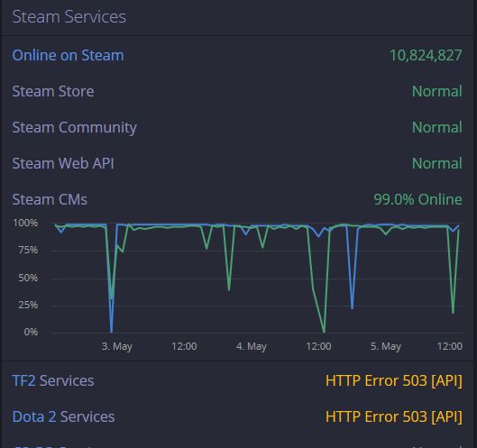Click the 100% y-axis label
Image resolution: width=477 pixels, height=448 pixels.
point(25,223)
